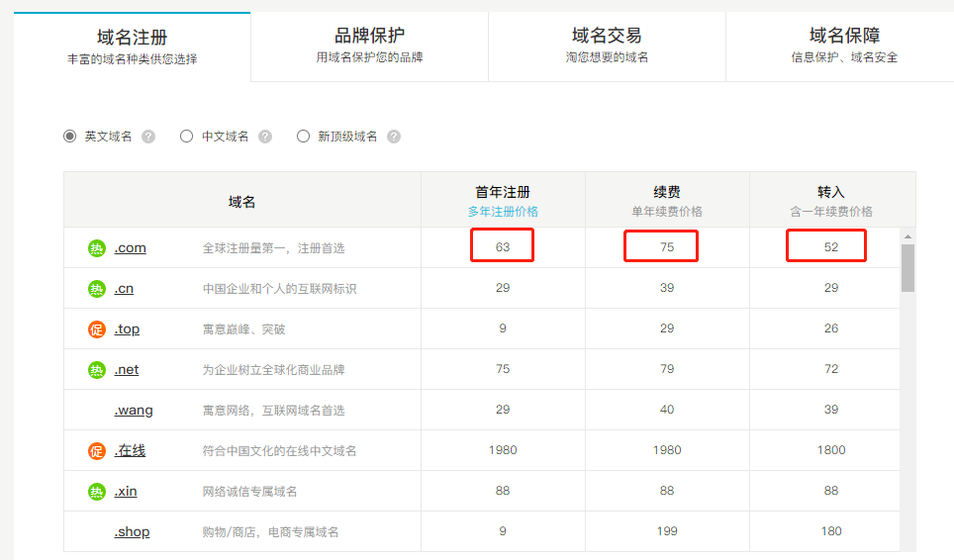
Task: Click the green hot badge beside .xin
Action: (x=96, y=492)
